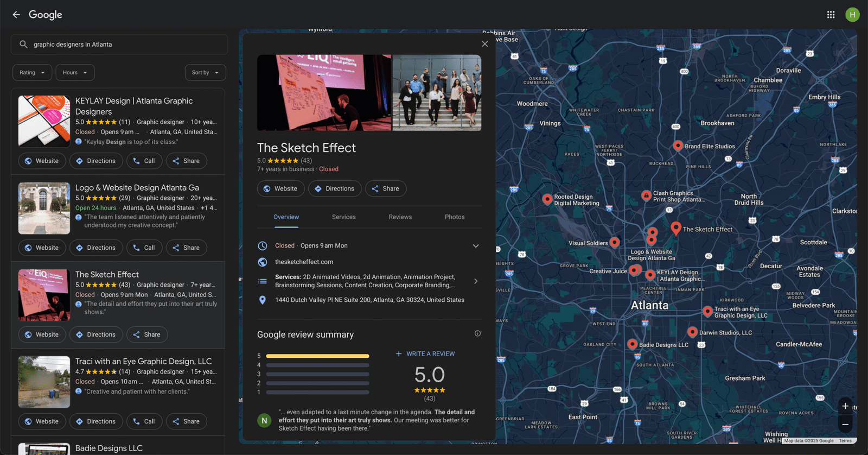
Task: Get Directions from The Sketch Effect panel
Action: [x=335, y=188]
